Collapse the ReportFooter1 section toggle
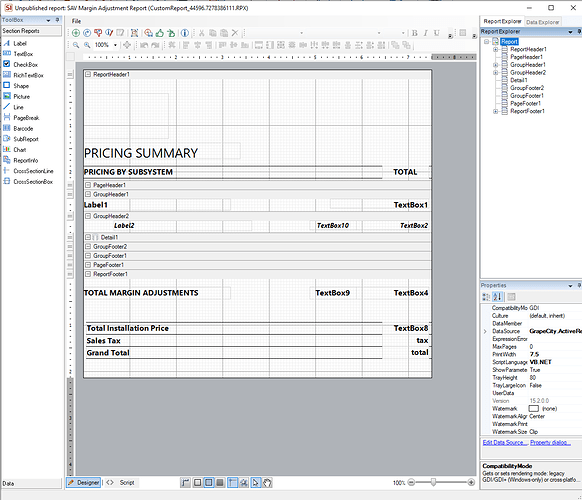582x500 pixels. point(88,274)
